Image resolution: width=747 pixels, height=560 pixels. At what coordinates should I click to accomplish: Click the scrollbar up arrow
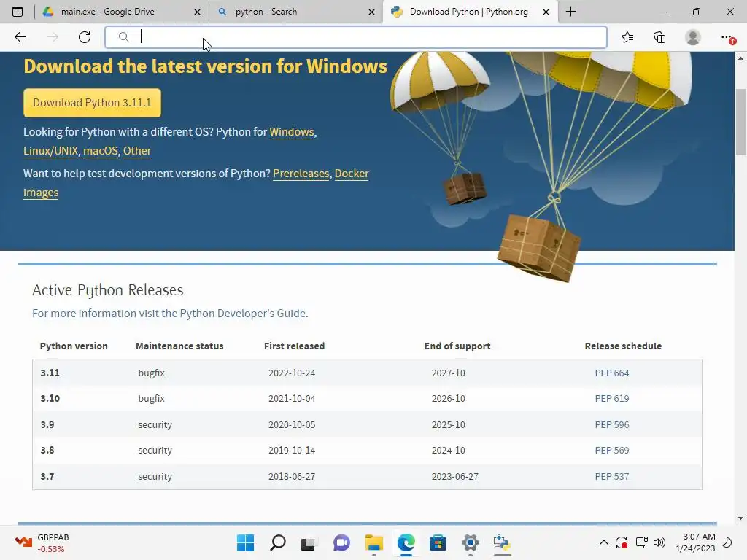point(740,58)
